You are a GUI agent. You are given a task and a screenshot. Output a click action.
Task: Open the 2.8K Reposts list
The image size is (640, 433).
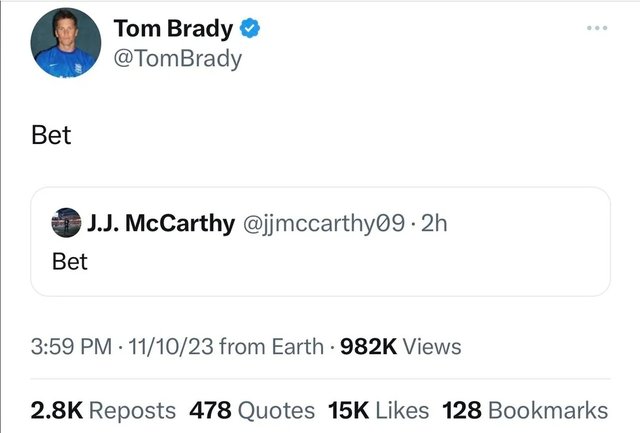tap(103, 410)
